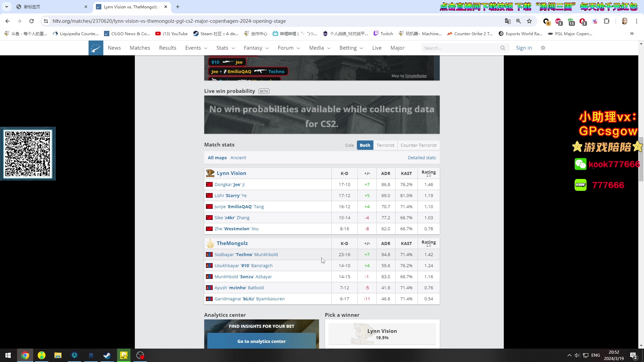Screen dimensions: 644x362
Task: Switch to the All maps tab
Action: click(x=217, y=158)
